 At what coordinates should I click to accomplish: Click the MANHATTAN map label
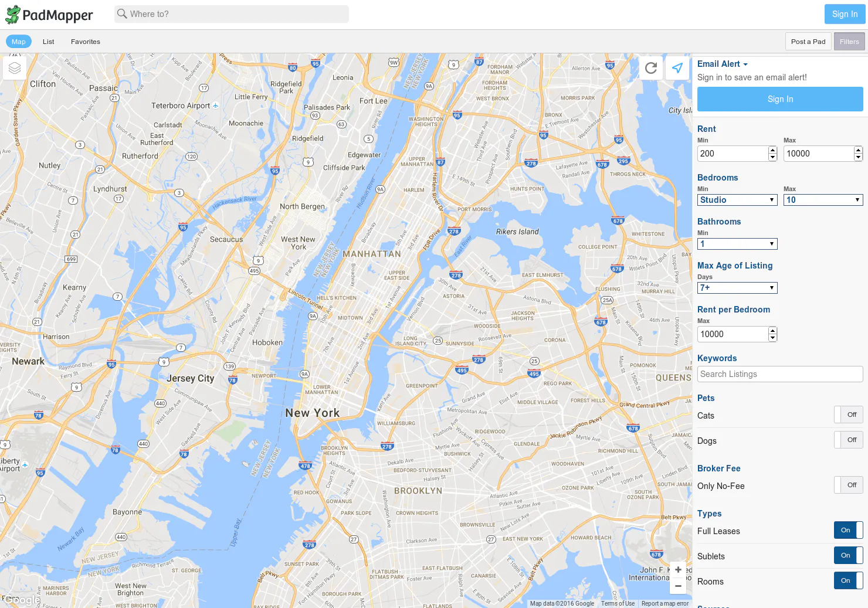(x=372, y=254)
